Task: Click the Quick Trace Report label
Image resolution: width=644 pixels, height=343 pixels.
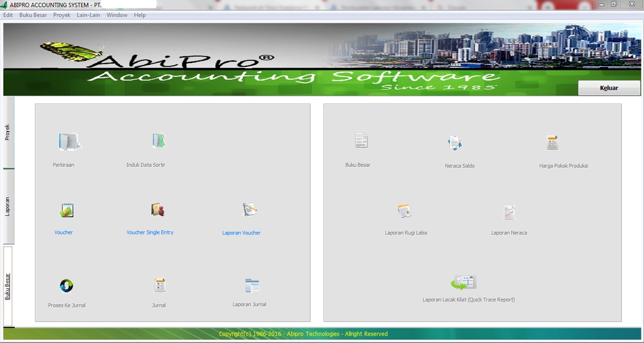Action: (x=469, y=299)
